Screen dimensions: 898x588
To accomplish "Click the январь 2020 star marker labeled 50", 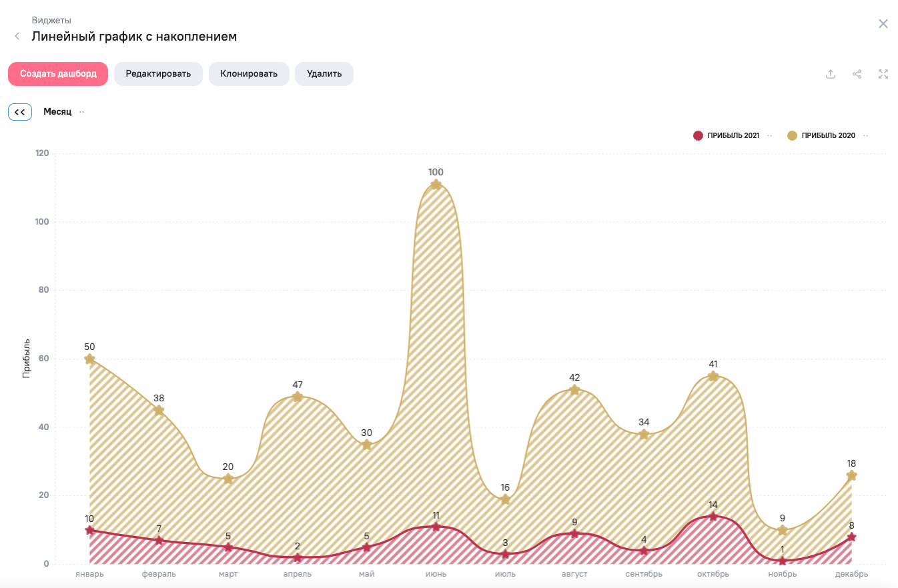I will point(89,359).
